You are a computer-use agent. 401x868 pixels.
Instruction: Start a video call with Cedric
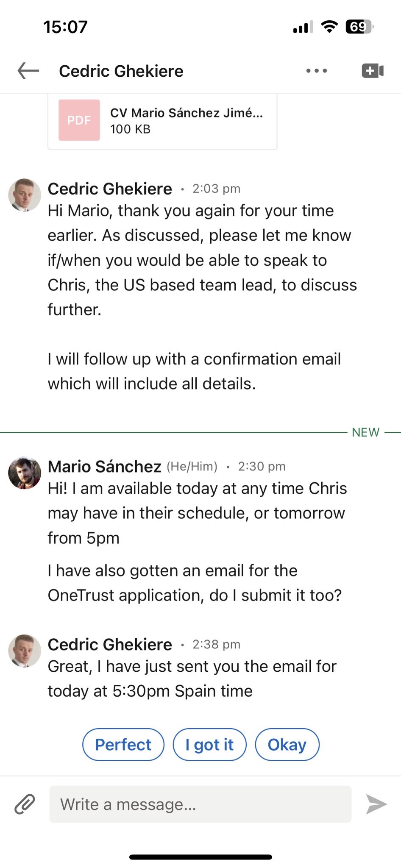pyautogui.click(x=373, y=71)
